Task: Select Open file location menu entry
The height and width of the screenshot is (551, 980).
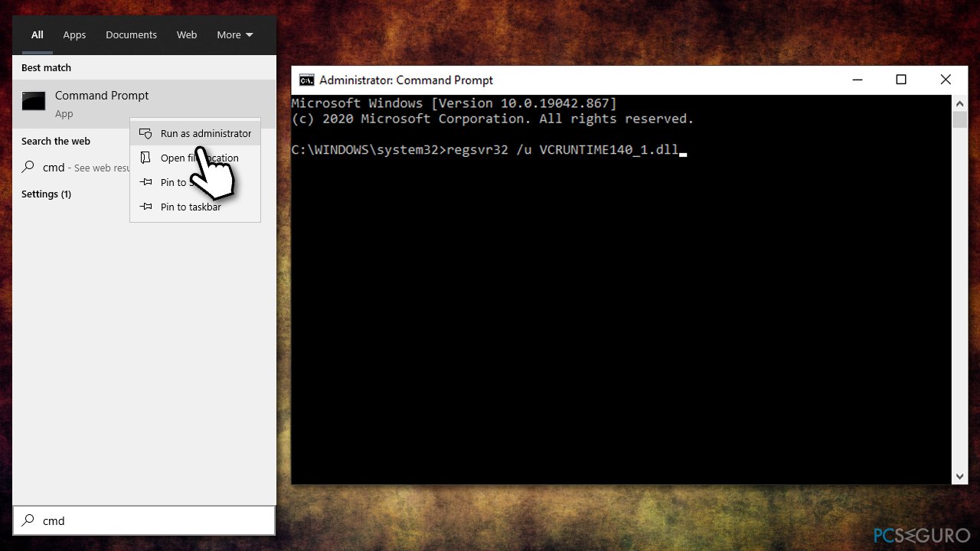Action: pyautogui.click(x=199, y=158)
